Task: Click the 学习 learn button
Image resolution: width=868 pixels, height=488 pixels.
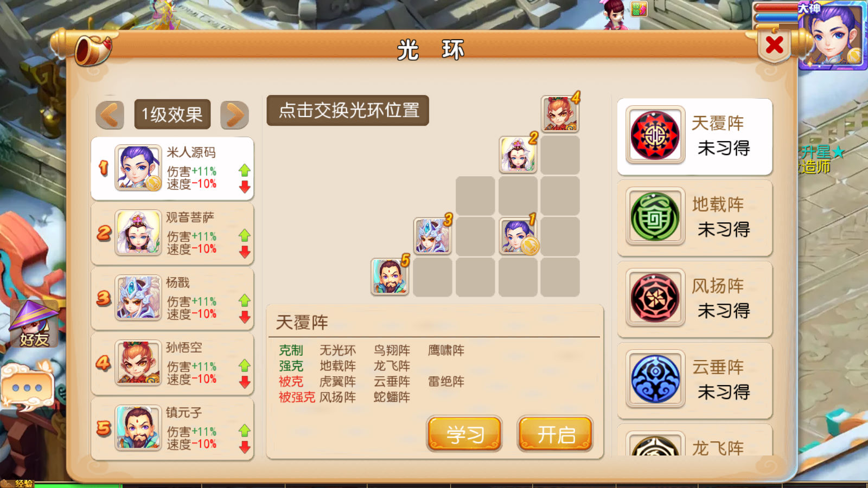Action: coord(464,434)
